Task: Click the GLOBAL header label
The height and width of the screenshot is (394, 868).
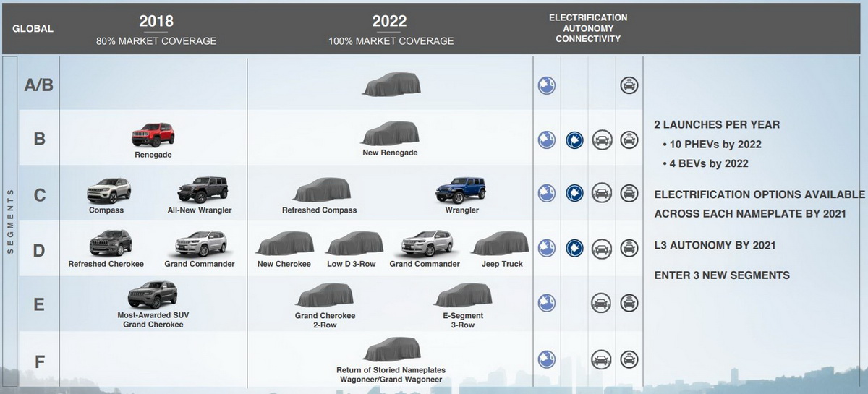Action: coord(33,30)
